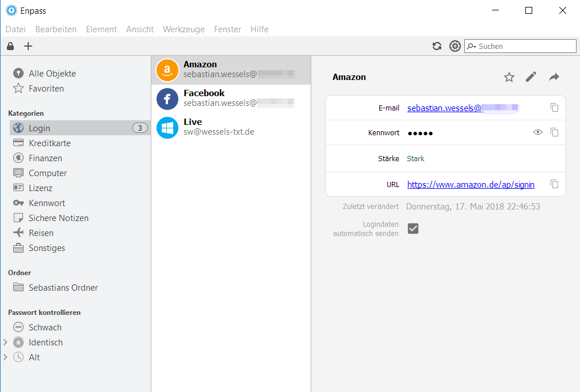Open the Element menu
Image resolution: width=580 pixels, height=392 pixels.
[101, 29]
